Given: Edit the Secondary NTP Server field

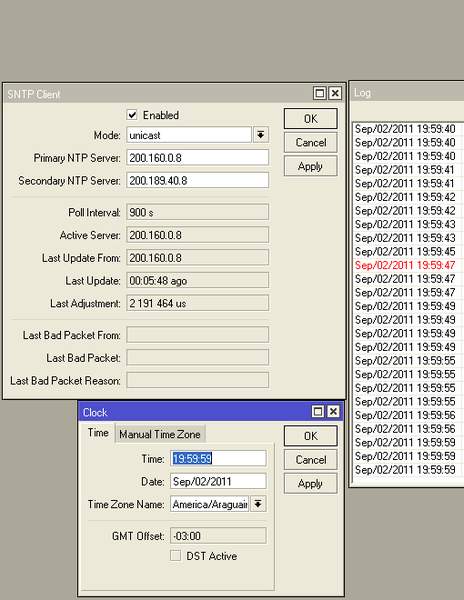Looking at the screenshot, I should (197, 180).
